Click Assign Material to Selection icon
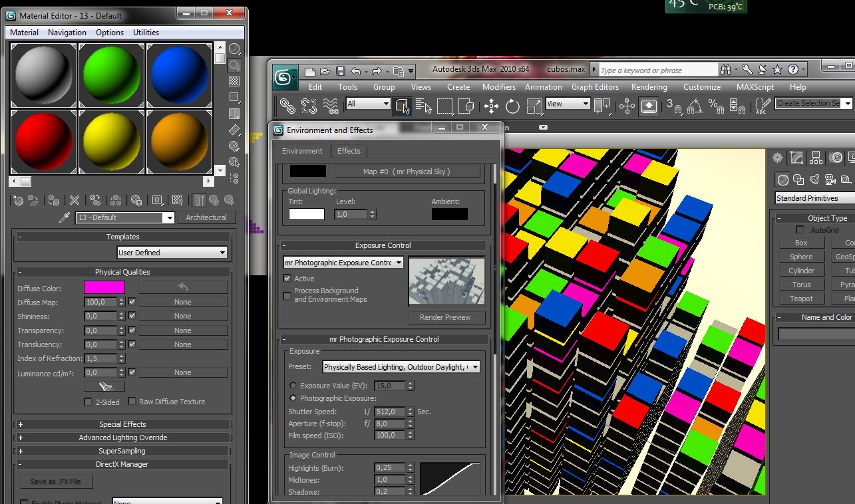Viewport: 855px width, 504px height. (x=55, y=200)
